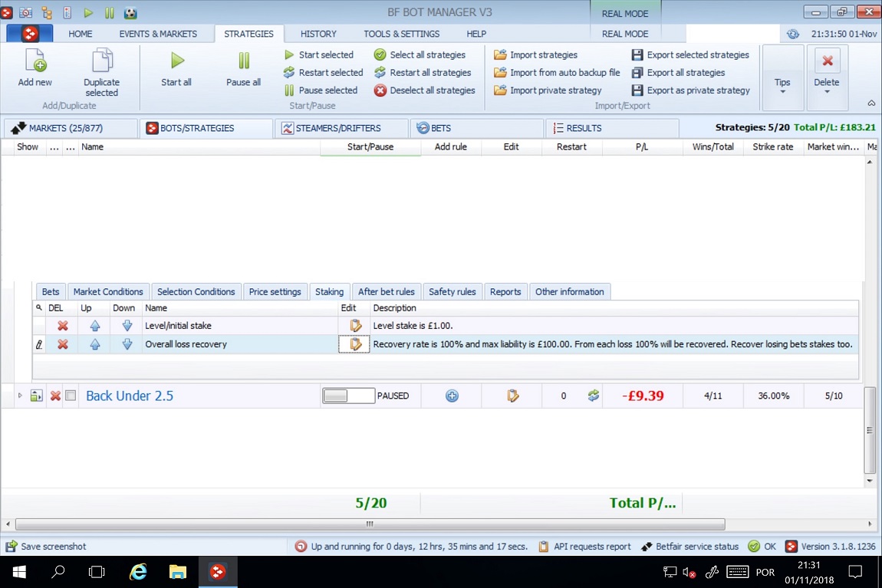Click the green Start all play icon

(176, 61)
